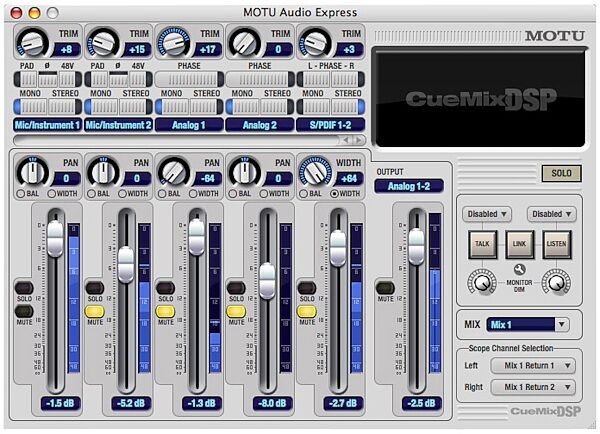The width and height of the screenshot is (600, 434).
Task: Select WIDTH mode on Analog 1
Action: [x=193, y=194]
